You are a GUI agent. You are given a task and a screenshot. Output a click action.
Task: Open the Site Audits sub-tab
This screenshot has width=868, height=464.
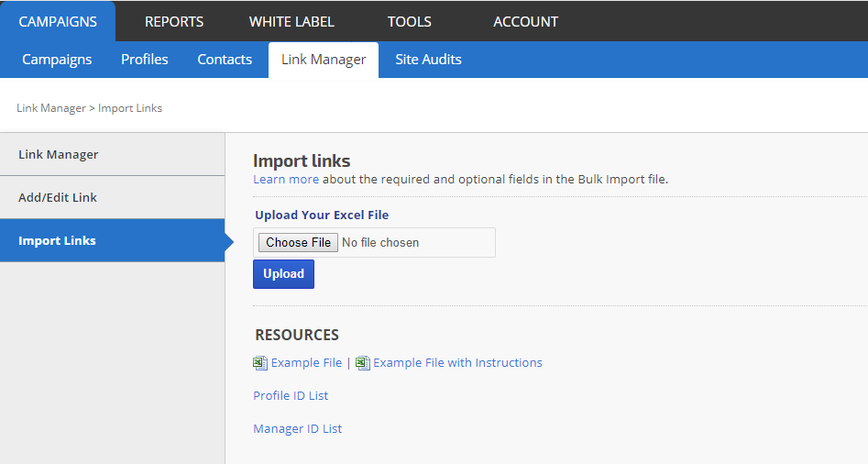(x=428, y=60)
